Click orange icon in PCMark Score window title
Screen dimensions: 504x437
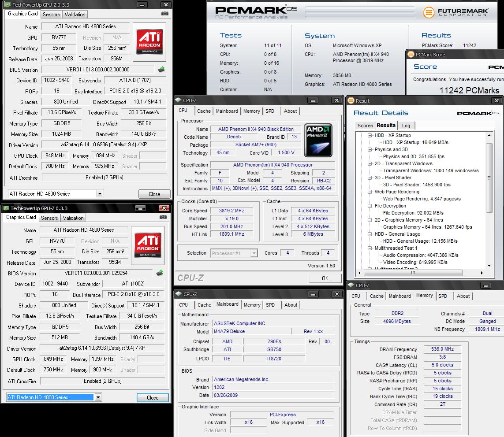pyautogui.click(x=411, y=54)
